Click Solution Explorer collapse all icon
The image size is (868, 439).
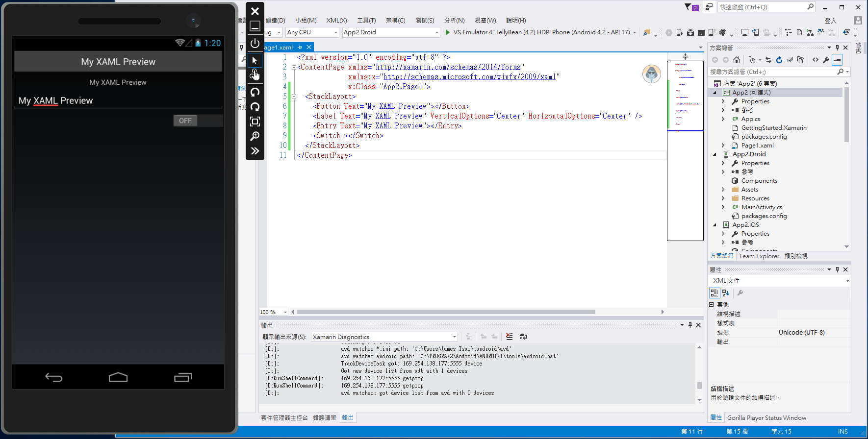790,60
